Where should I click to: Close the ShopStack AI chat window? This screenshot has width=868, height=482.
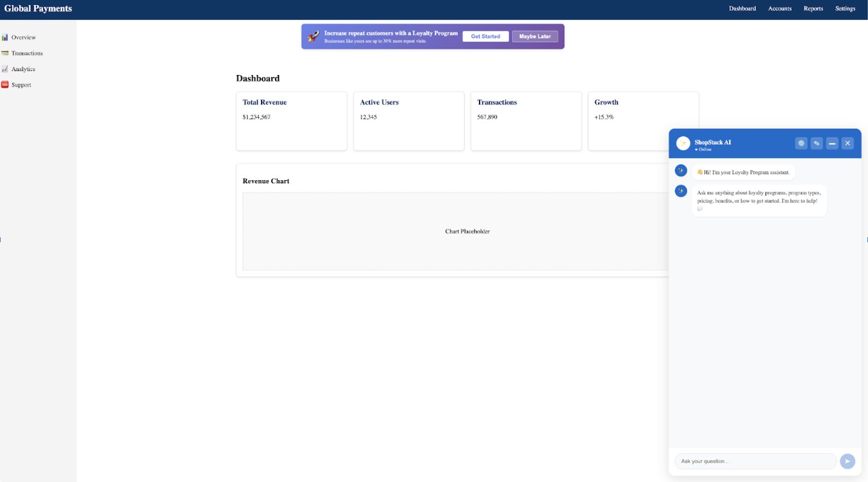click(847, 143)
